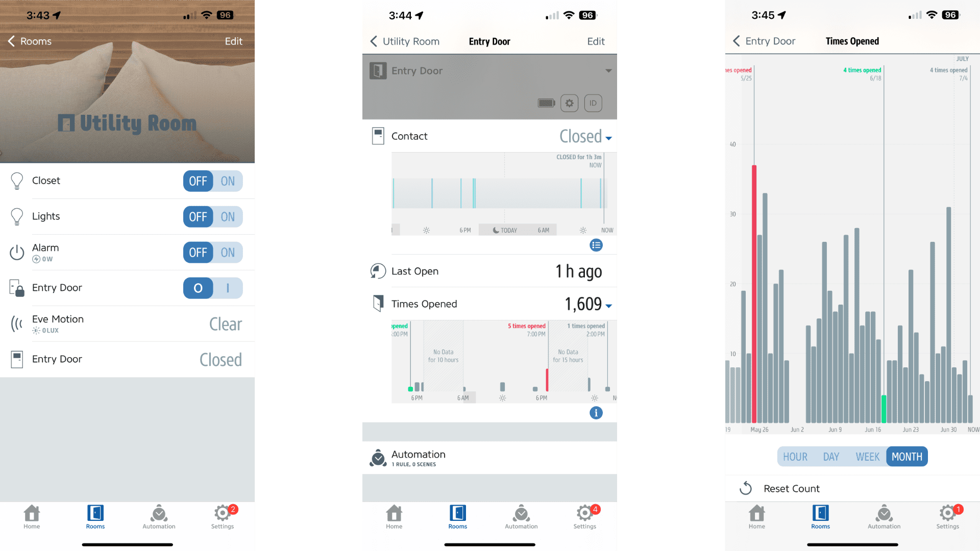Tap the Automation rules icon
Screen dimensions: 980x551
pos(378,459)
